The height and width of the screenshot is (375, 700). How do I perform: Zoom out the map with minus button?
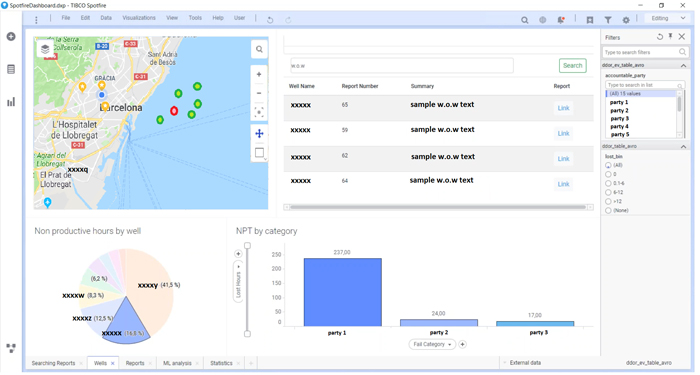coord(259,93)
